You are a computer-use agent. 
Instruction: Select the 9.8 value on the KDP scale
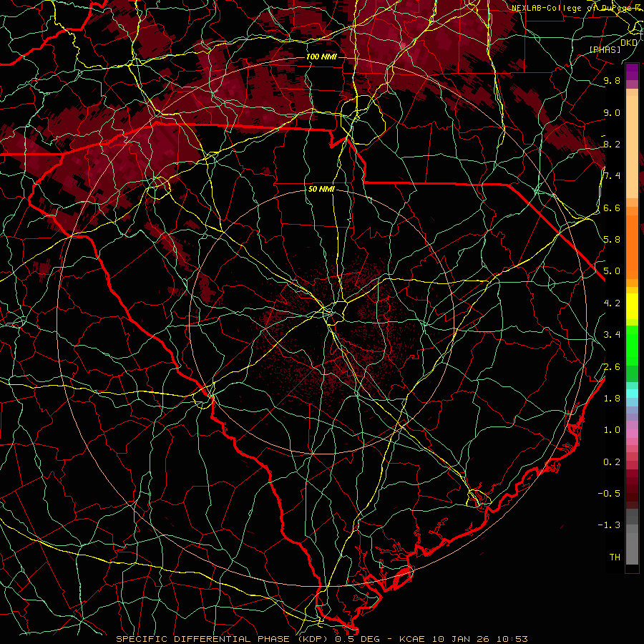point(612,81)
